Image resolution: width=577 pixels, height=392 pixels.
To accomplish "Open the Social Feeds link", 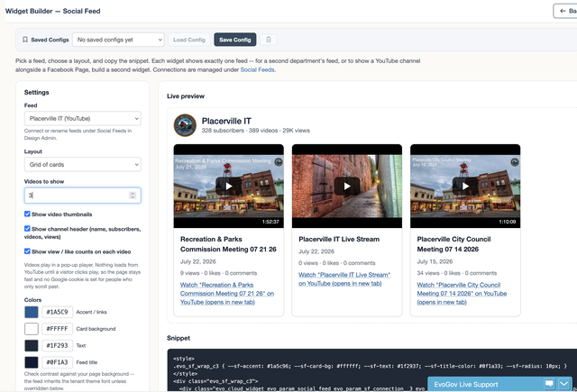I will 257,69.
